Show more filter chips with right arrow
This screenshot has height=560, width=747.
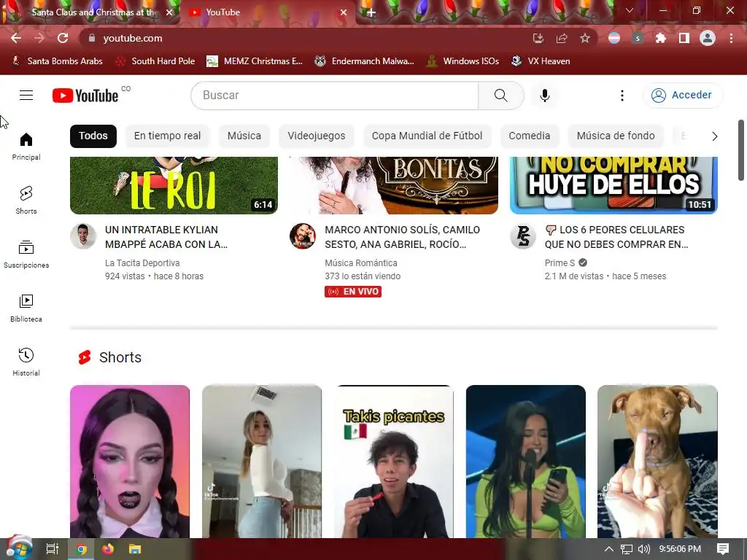(x=714, y=136)
